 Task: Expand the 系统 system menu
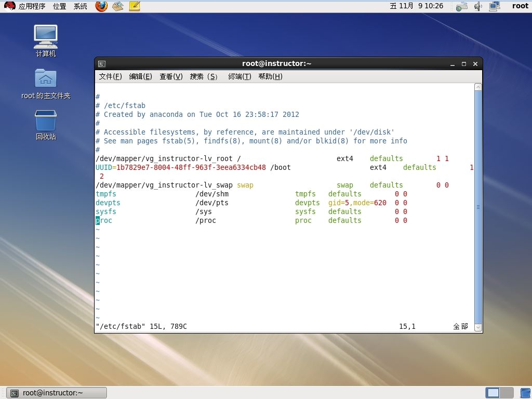click(81, 6)
